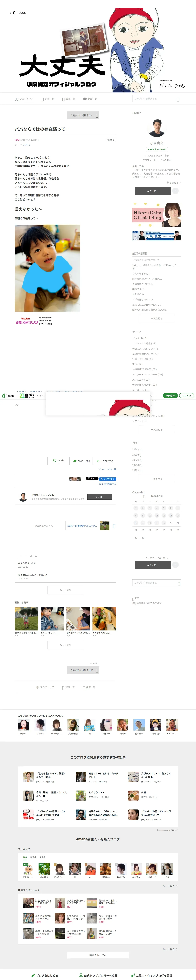Expand the 2022年 monthly archive

pos(137,460)
